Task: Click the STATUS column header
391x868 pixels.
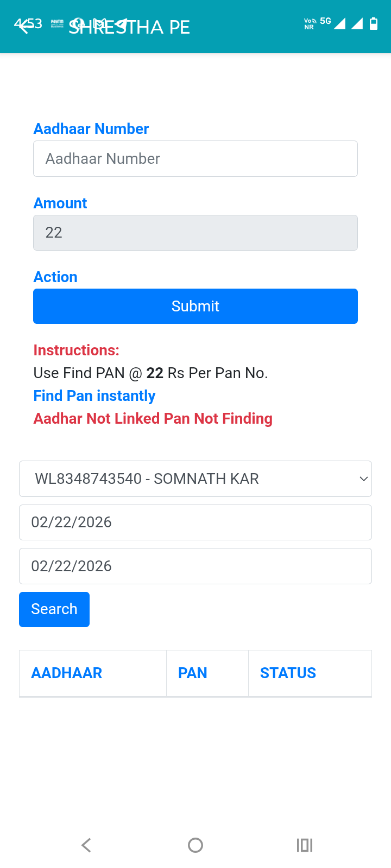Action: [288, 673]
